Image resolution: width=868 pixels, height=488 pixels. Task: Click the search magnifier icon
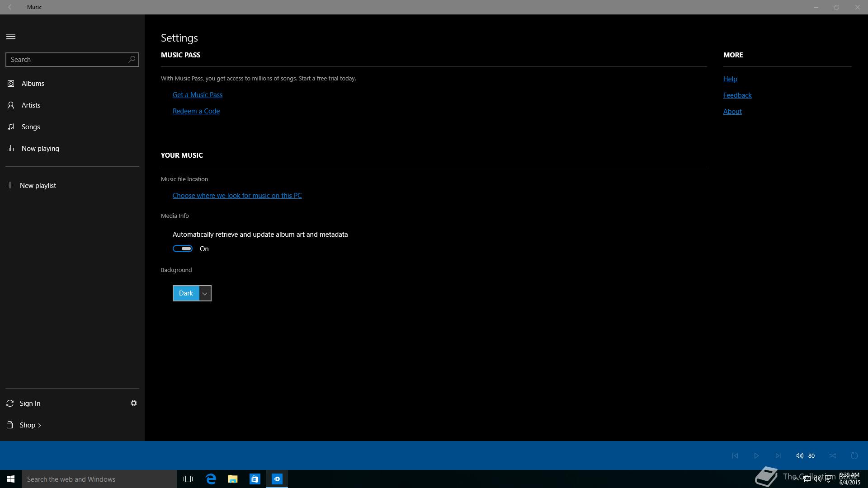pos(132,59)
